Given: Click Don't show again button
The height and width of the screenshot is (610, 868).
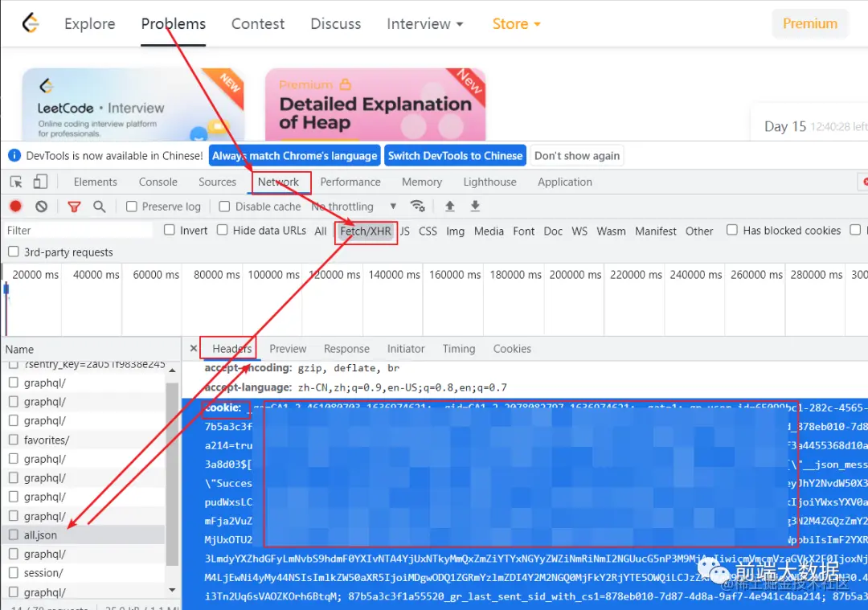Looking at the screenshot, I should (x=577, y=156).
